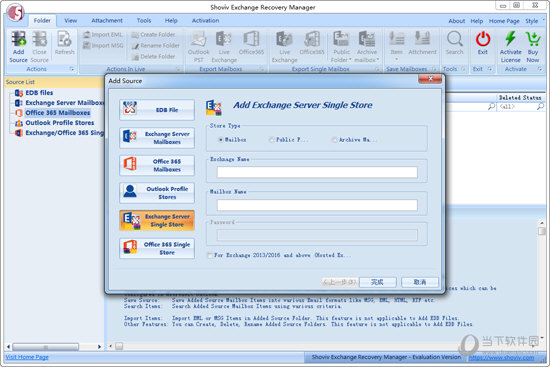Click the Close Source ribbon icon
Viewport: 550px width, 367px height.
39,46
